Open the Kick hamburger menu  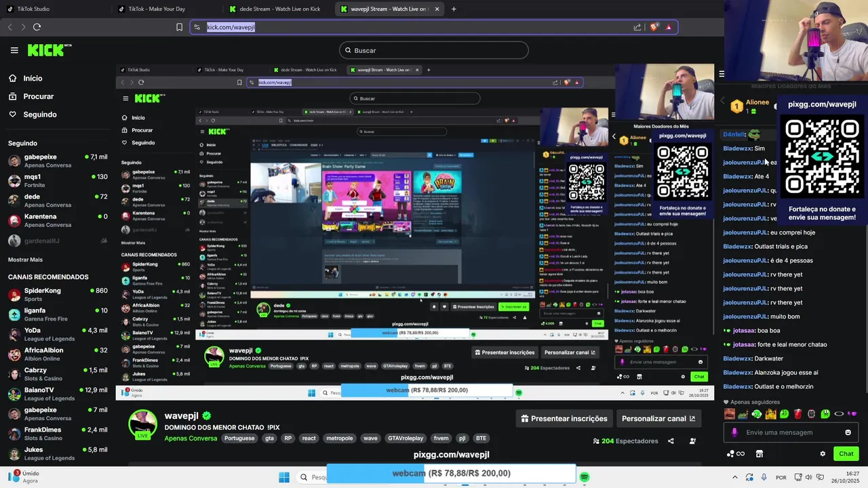point(14,50)
